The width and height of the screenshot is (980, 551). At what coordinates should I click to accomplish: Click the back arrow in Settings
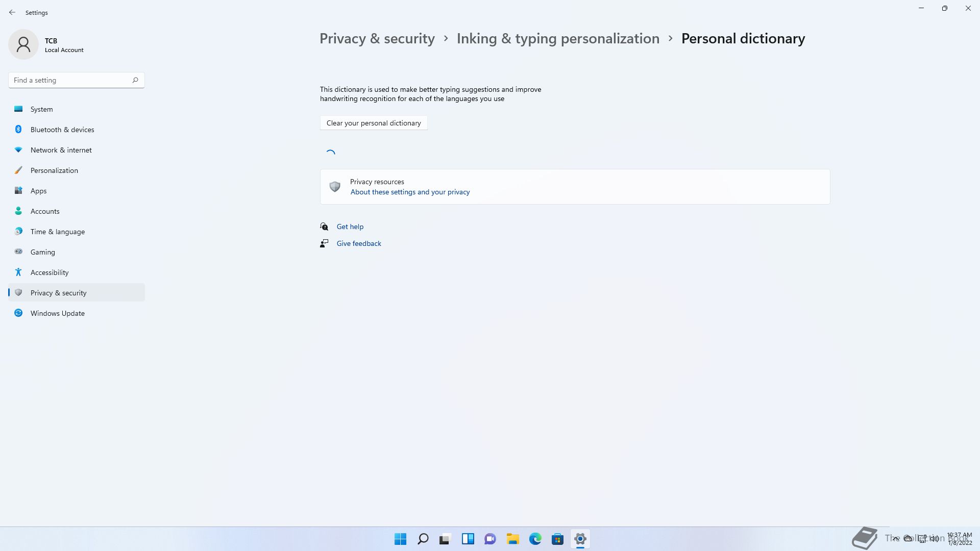click(12, 12)
